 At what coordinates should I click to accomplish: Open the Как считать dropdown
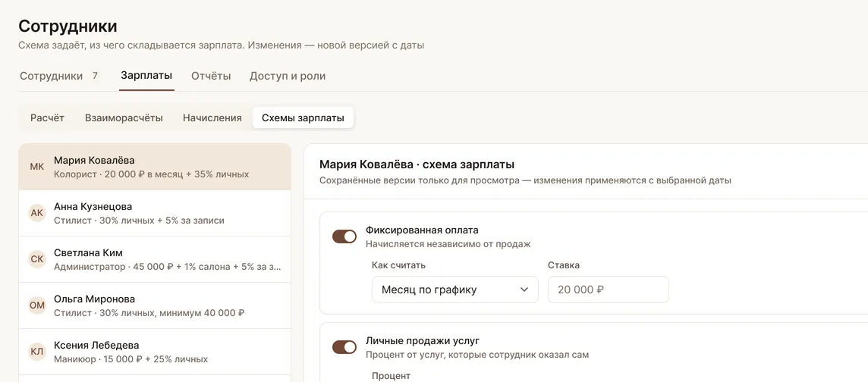click(455, 290)
